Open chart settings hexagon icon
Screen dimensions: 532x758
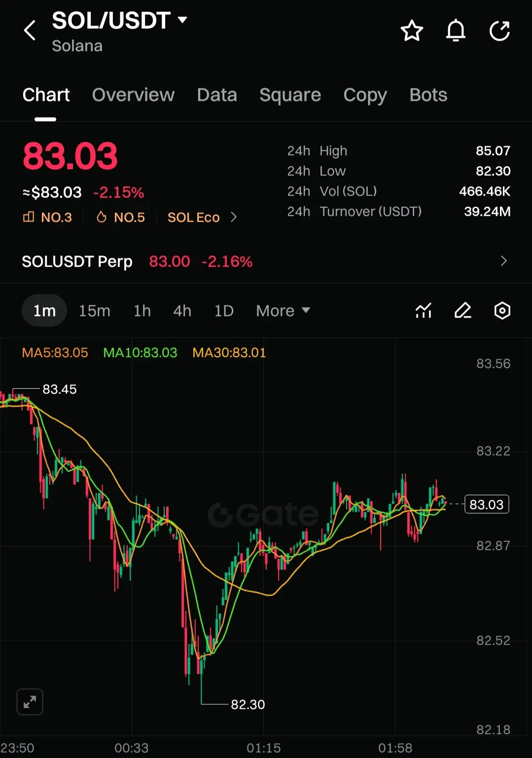502,311
